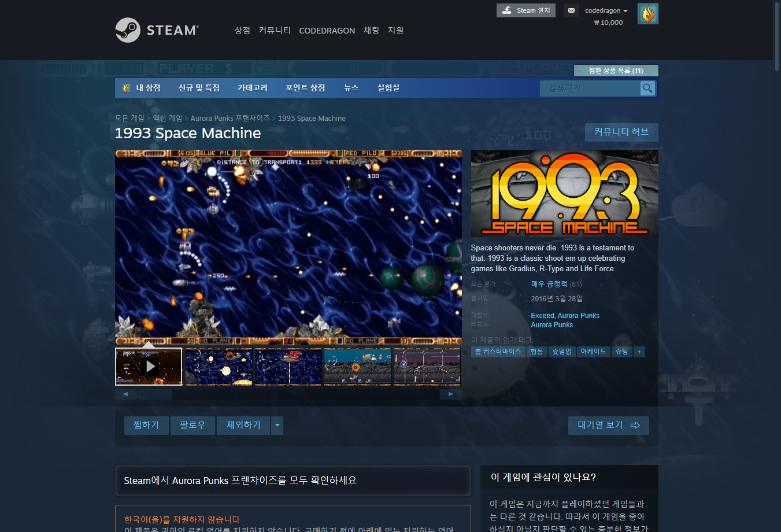Open the 내 상점 store menu

click(148, 88)
